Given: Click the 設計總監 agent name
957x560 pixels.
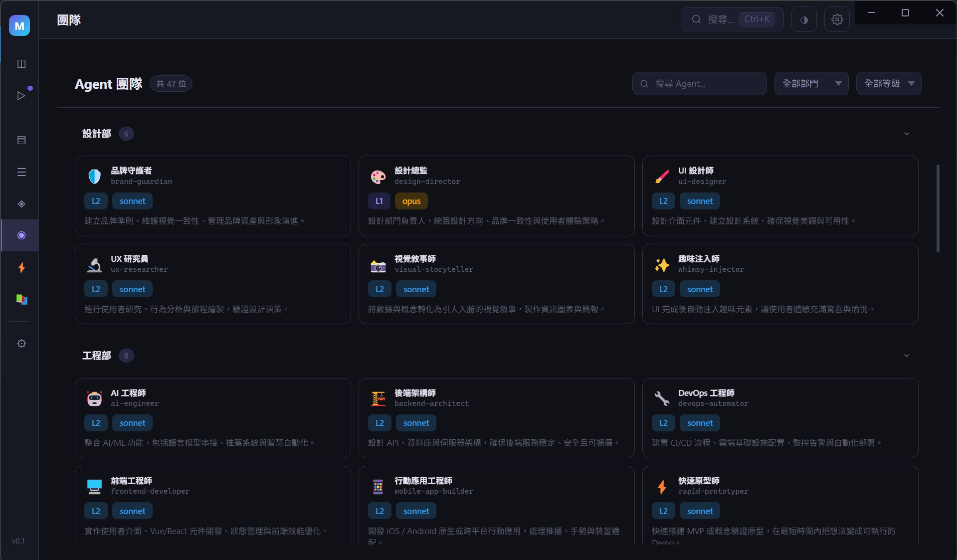Looking at the screenshot, I should click(411, 171).
